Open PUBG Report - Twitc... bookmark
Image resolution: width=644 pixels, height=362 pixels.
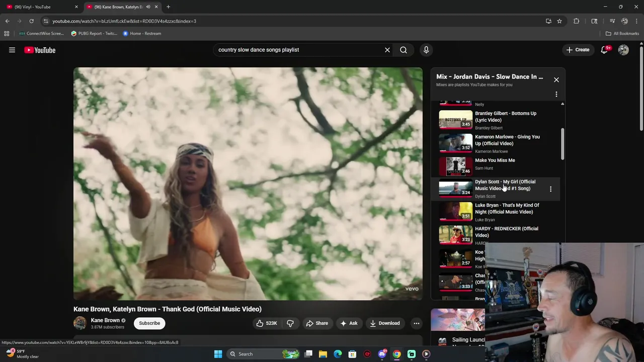[x=94, y=34]
